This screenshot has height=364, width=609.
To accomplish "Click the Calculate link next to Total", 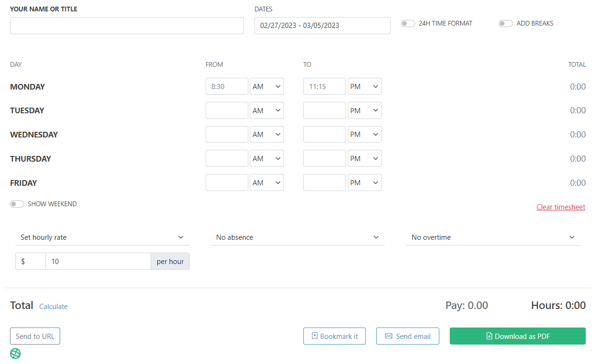I will point(54,307).
